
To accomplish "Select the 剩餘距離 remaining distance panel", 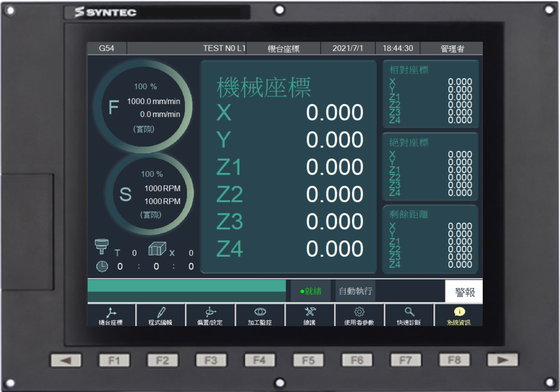I will pyautogui.click(x=430, y=239).
